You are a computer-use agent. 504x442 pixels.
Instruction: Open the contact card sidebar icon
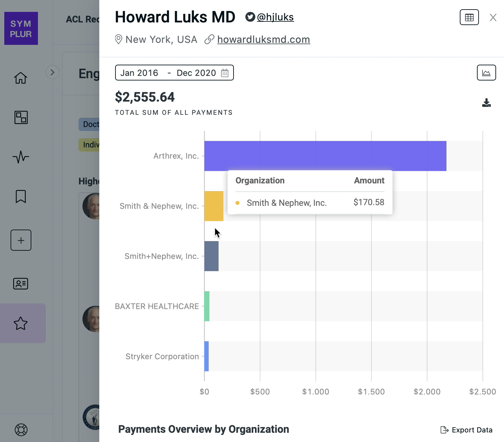(21, 284)
